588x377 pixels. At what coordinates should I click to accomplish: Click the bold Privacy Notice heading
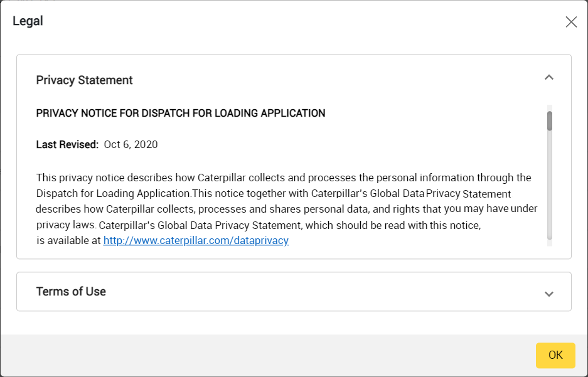click(x=181, y=114)
